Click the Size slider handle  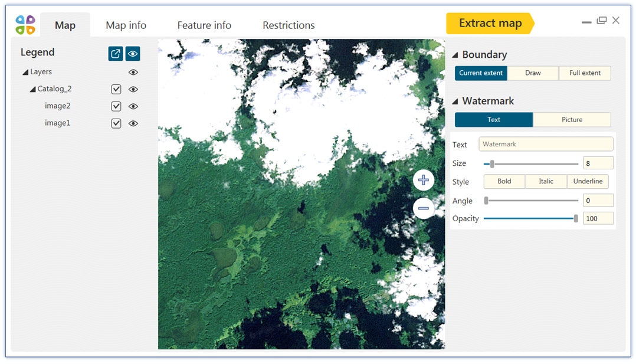pos(492,164)
